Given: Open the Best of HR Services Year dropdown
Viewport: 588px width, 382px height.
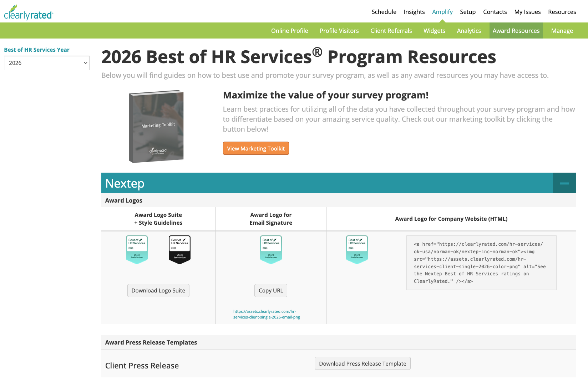Looking at the screenshot, I should coord(47,63).
